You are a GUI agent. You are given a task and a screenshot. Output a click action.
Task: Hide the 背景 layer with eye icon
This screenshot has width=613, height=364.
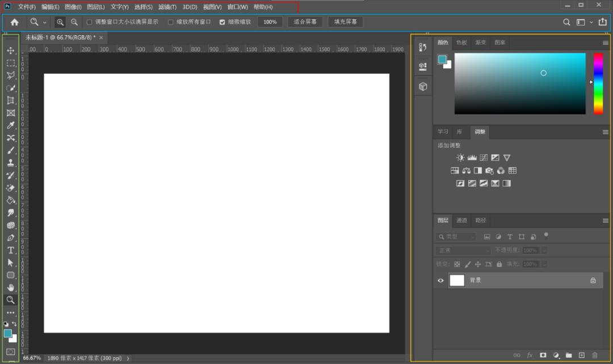click(440, 280)
